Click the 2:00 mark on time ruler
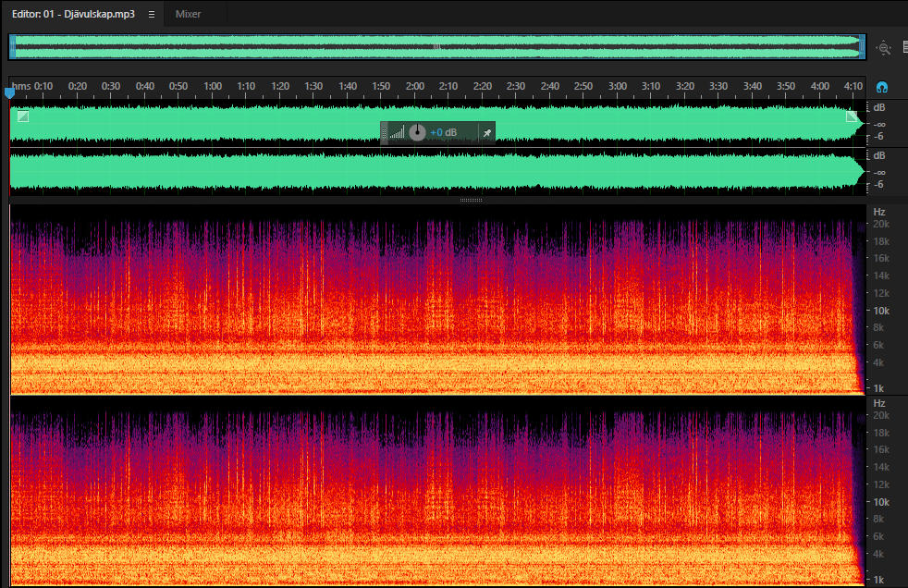The width and height of the screenshot is (908, 588). click(x=414, y=86)
